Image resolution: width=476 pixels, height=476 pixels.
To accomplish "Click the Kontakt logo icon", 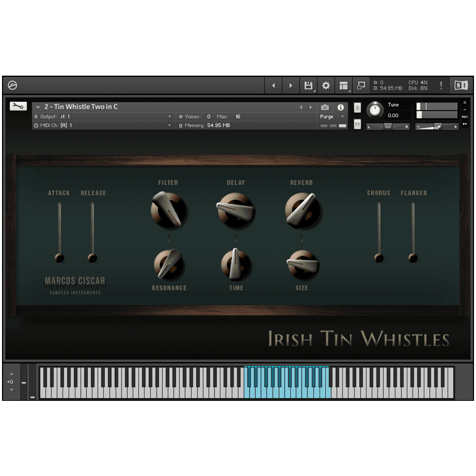I will coord(13,86).
